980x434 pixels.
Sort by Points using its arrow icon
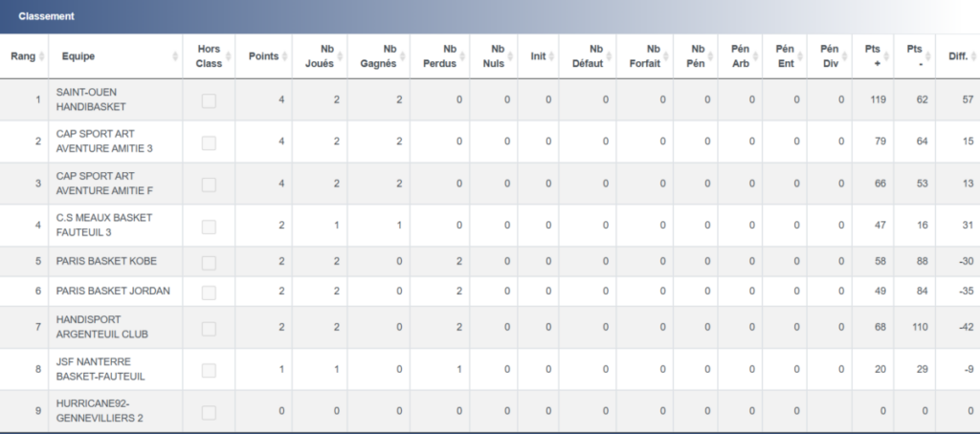tap(284, 56)
